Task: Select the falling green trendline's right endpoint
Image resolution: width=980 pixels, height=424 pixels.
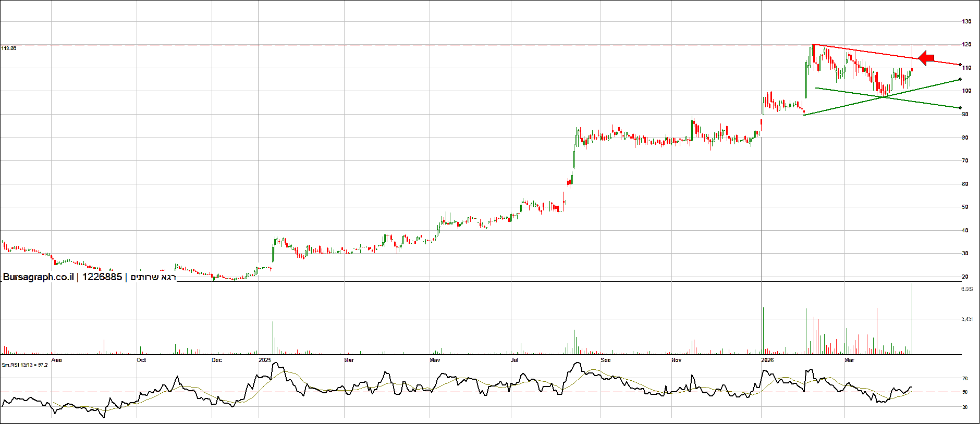Action: 960,108
